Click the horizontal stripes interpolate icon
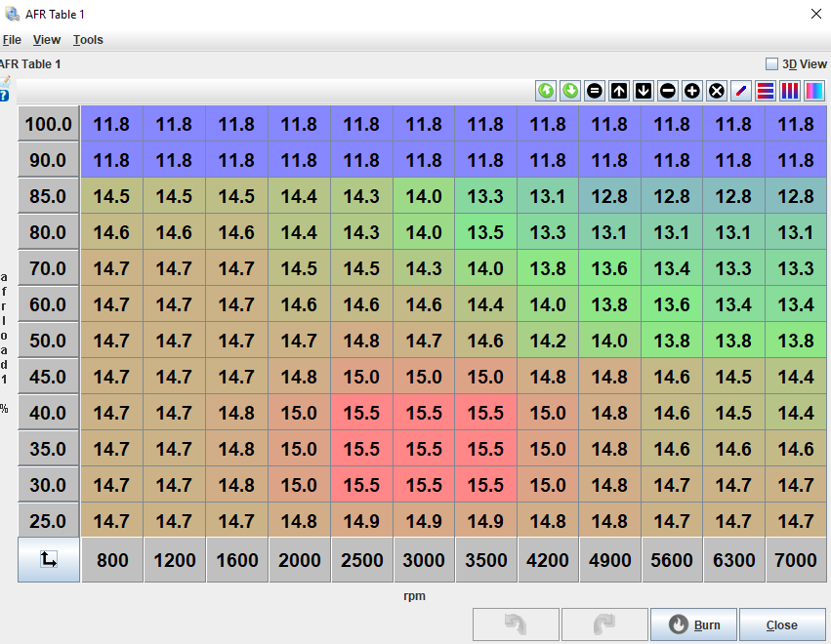 click(766, 91)
